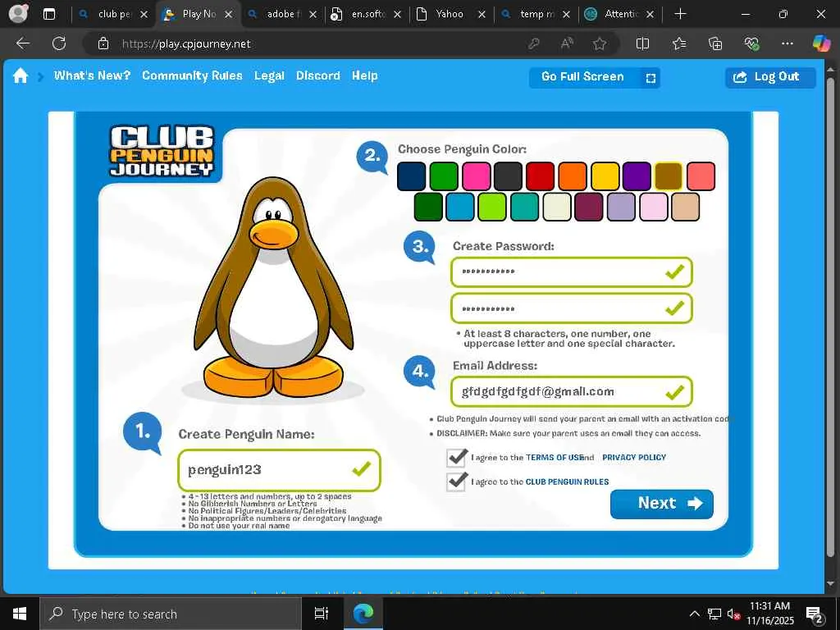
Task: Close the Yahoo tab
Action: click(481, 15)
